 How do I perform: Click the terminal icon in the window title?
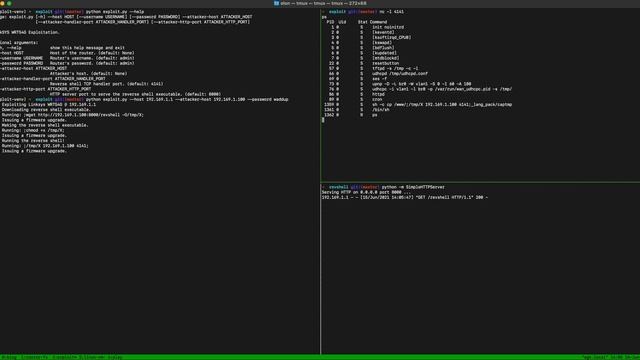[276, 3]
